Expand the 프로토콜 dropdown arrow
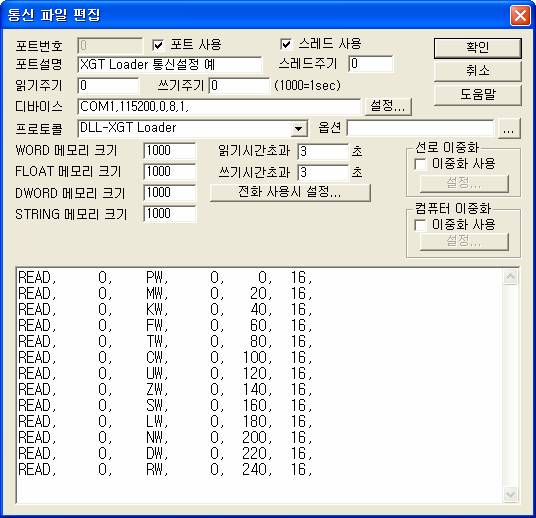The width and height of the screenshot is (536, 518). coord(299,129)
